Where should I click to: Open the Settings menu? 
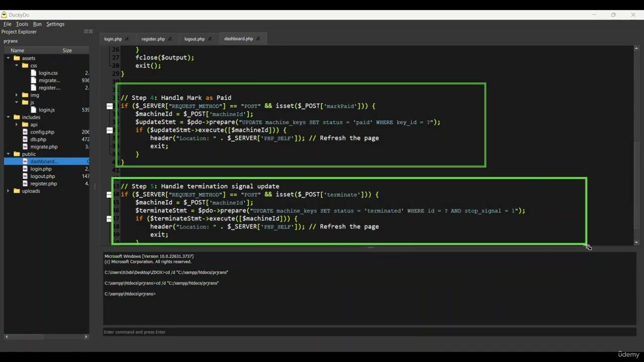pyautogui.click(x=55, y=24)
